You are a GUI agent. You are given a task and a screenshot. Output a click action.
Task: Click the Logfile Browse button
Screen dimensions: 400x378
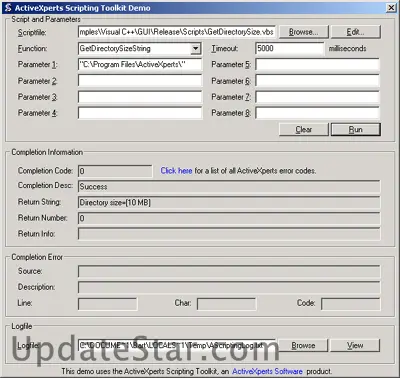pyautogui.click(x=303, y=345)
